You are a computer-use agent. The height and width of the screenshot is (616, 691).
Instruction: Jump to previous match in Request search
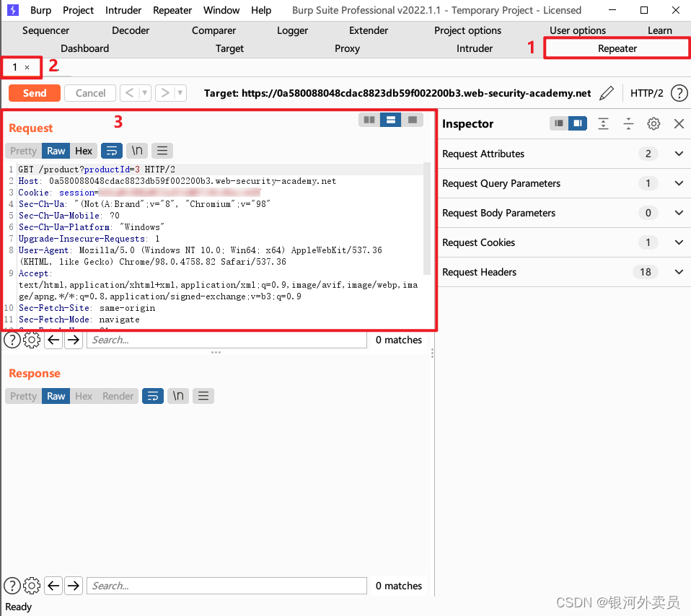53,340
